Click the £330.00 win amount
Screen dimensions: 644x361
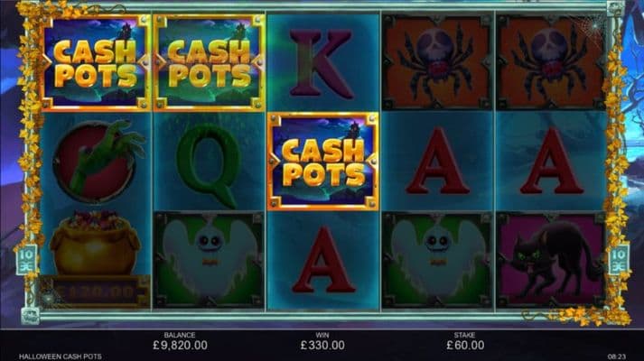pos(322,346)
